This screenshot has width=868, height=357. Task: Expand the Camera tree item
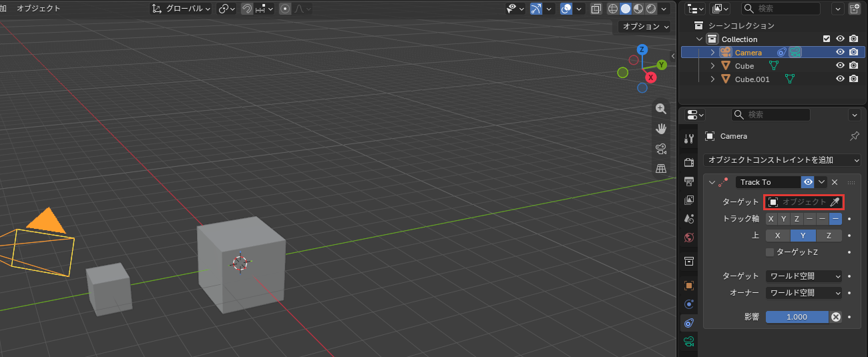tap(712, 53)
